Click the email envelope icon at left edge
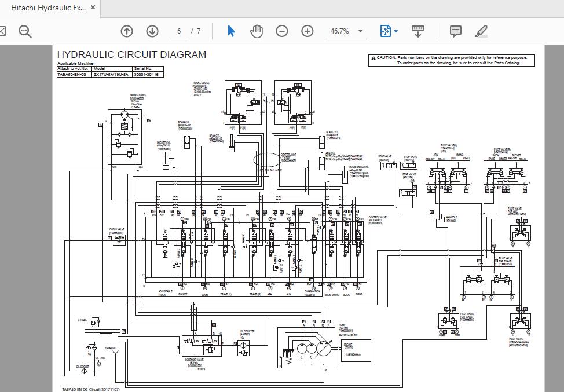Screen dimensions: 564x392 pos(2,31)
